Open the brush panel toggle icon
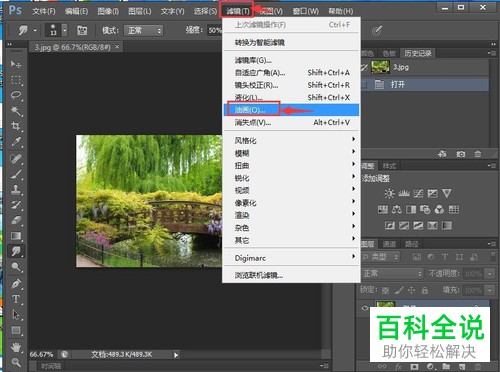 pyautogui.click(x=82, y=31)
